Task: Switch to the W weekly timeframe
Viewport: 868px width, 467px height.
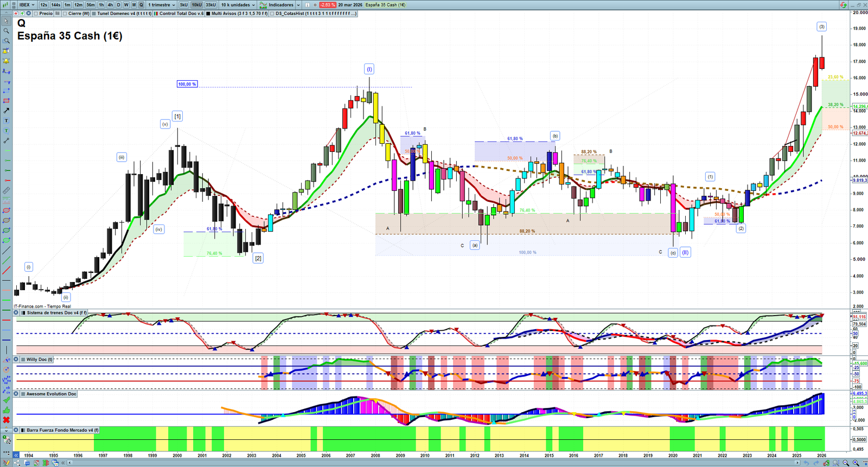Action: click(x=126, y=5)
